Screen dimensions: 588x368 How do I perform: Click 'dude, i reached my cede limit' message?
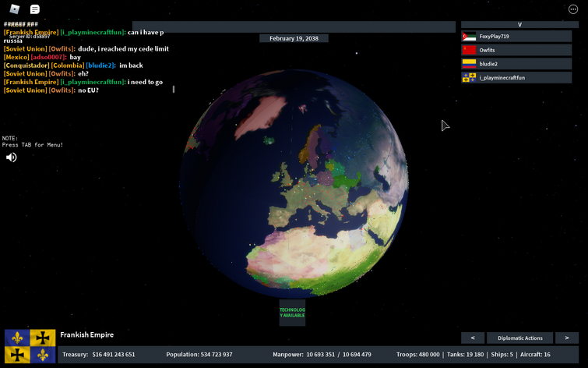click(x=123, y=49)
